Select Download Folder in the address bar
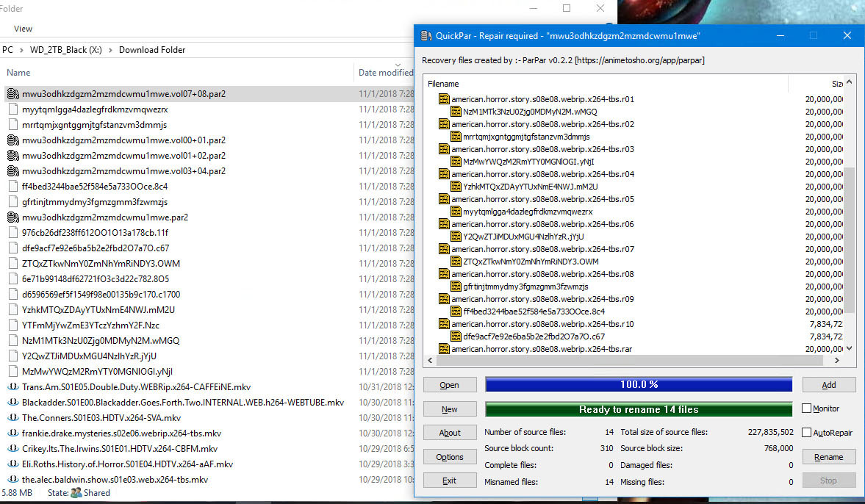The width and height of the screenshot is (865, 504). click(152, 50)
